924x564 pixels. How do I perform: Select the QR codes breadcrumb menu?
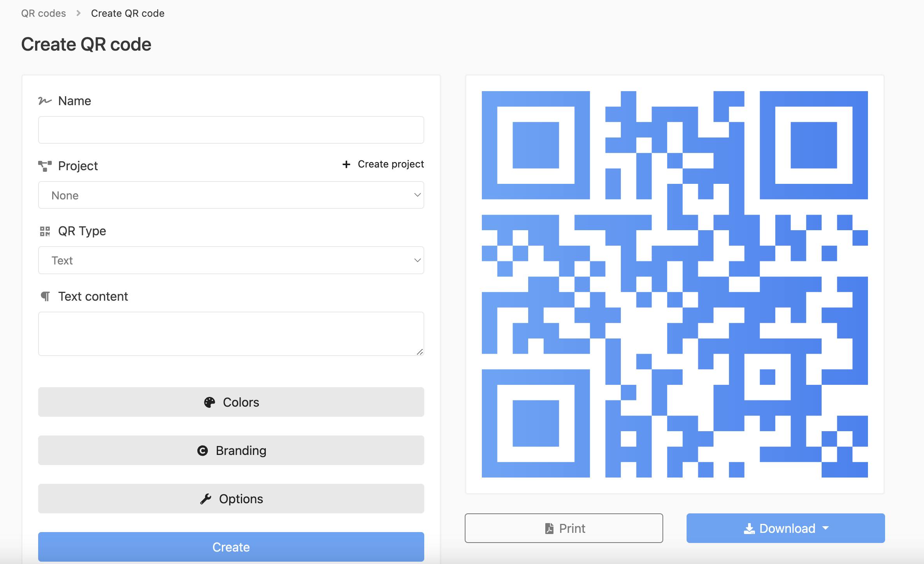(x=43, y=12)
